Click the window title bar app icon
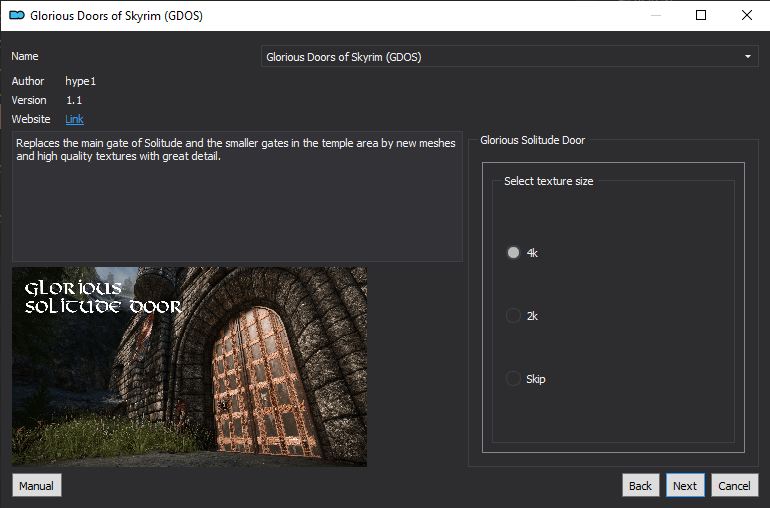Screen dimensions: 770x508 click(17, 16)
